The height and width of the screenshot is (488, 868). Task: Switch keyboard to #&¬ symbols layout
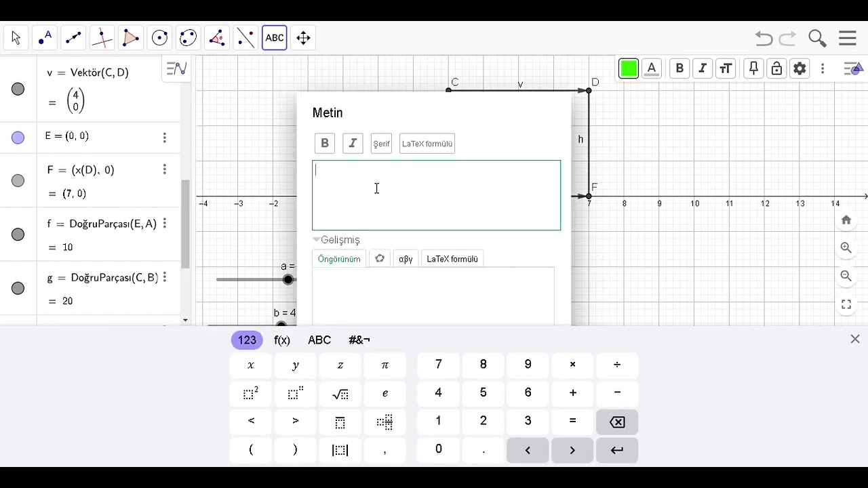point(359,340)
